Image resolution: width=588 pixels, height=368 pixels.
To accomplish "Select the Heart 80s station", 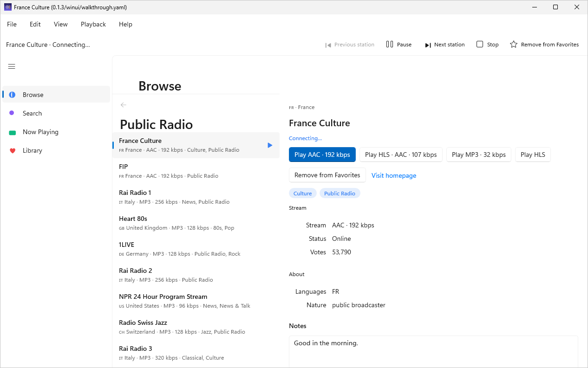I will click(196, 223).
